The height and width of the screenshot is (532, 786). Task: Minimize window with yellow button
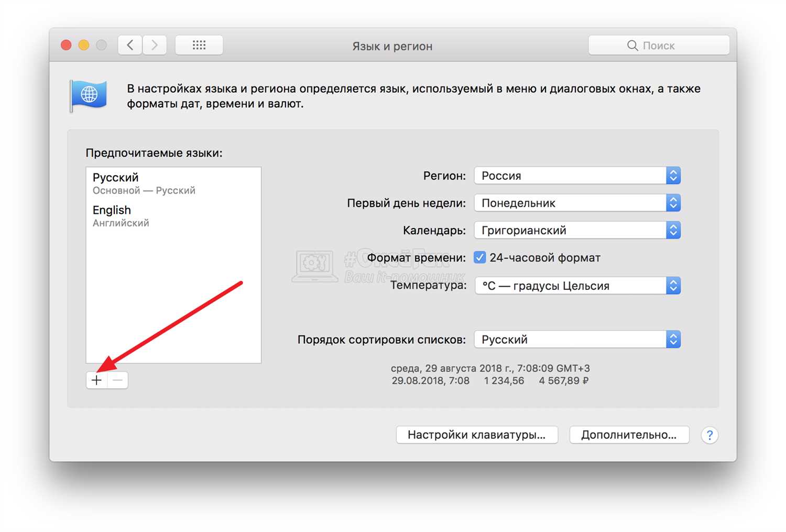(x=84, y=45)
